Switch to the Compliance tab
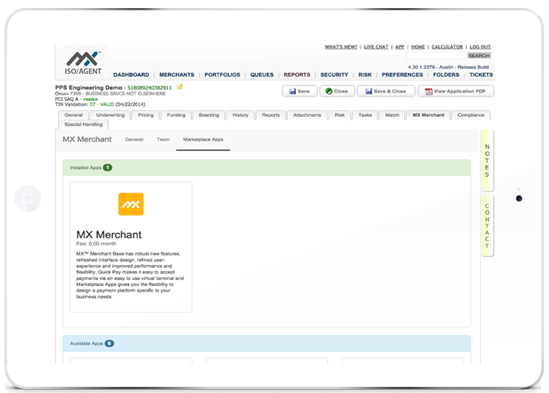This screenshot has width=549, height=393. [471, 115]
